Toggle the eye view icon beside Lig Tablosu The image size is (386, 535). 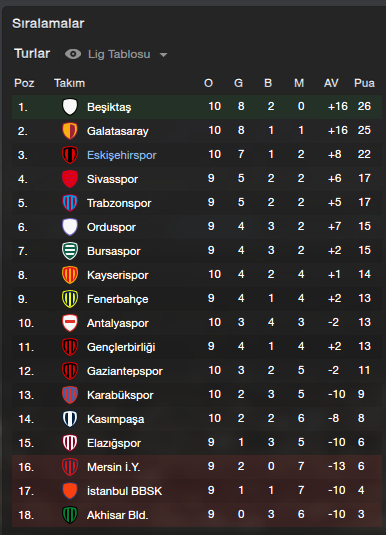coord(73,54)
